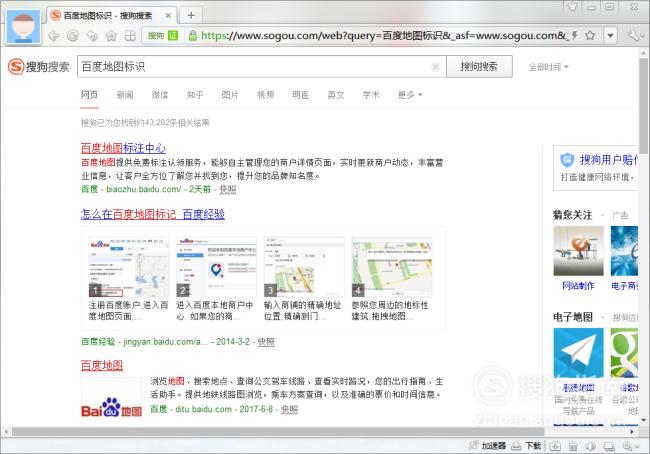This screenshot has width=650, height=454.
Task: Open 怎么在百度地图标记_百度经验 link
Action: pyautogui.click(x=153, y=214)
